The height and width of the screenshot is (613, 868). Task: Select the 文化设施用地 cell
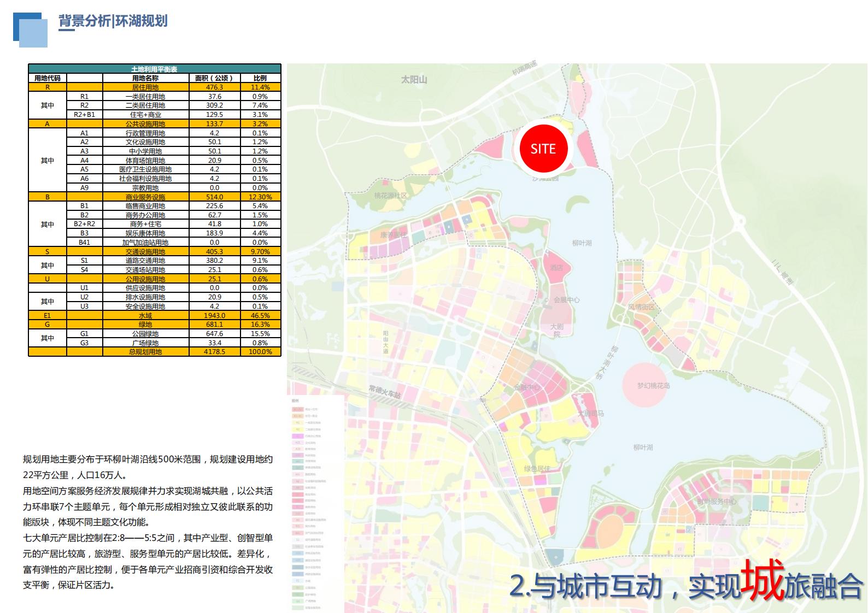pyautogui.click(x=145, y=142)
